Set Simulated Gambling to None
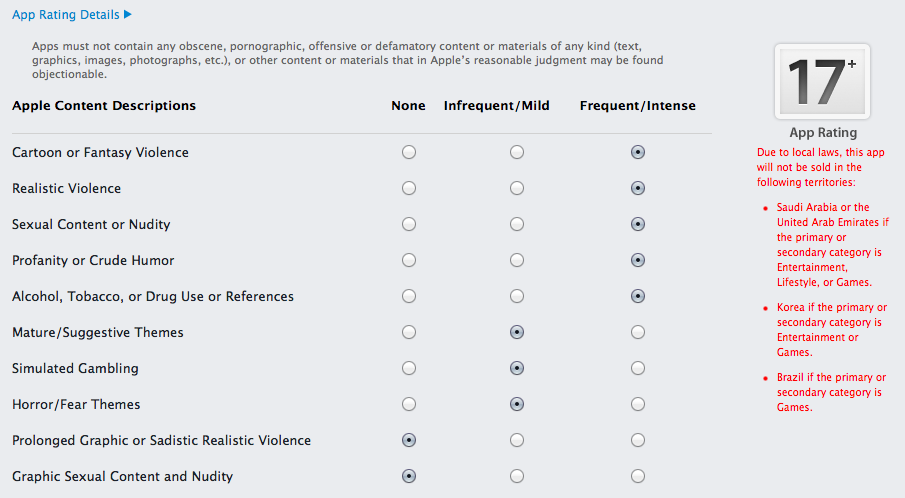 pyautogui.click(x=409, y=368)
